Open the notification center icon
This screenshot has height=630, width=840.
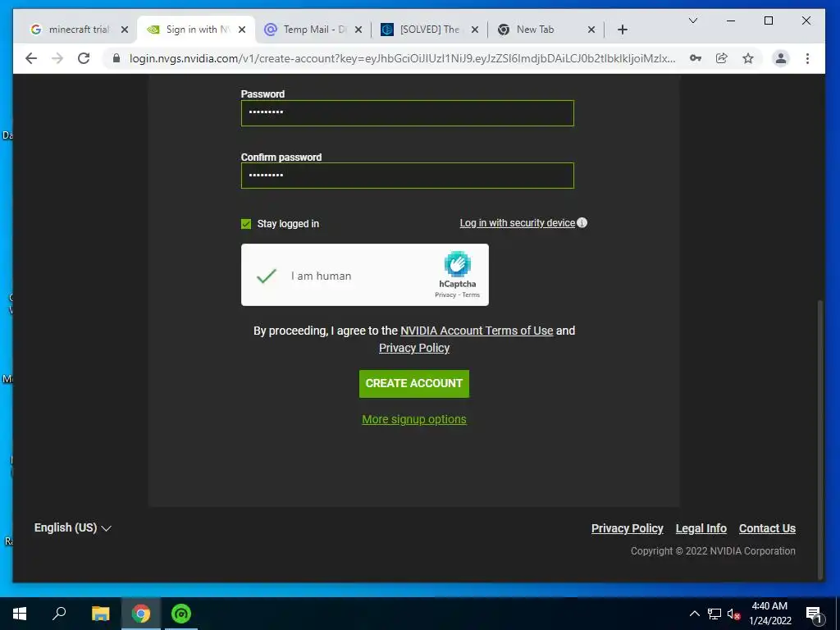[814, 614]
